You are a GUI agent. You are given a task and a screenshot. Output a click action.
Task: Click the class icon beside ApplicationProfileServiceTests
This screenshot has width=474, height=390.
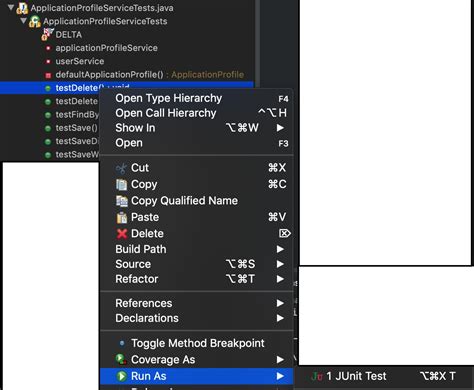pos(35,21)
